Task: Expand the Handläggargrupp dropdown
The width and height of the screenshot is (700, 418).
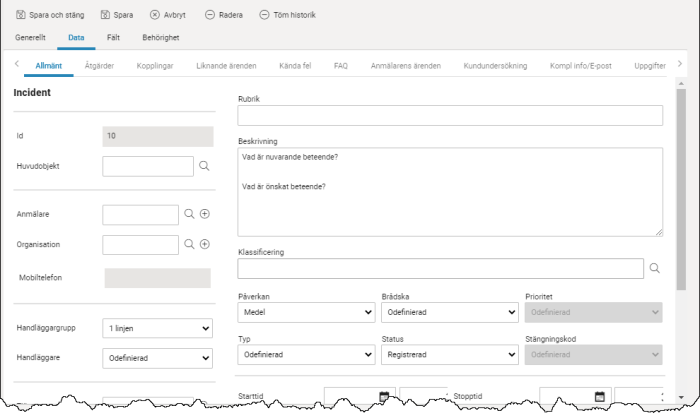Action: click(157, 328)
